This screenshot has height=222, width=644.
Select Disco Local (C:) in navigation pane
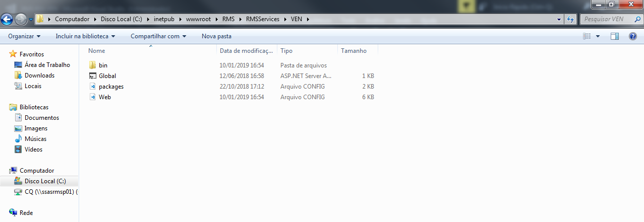45,181
